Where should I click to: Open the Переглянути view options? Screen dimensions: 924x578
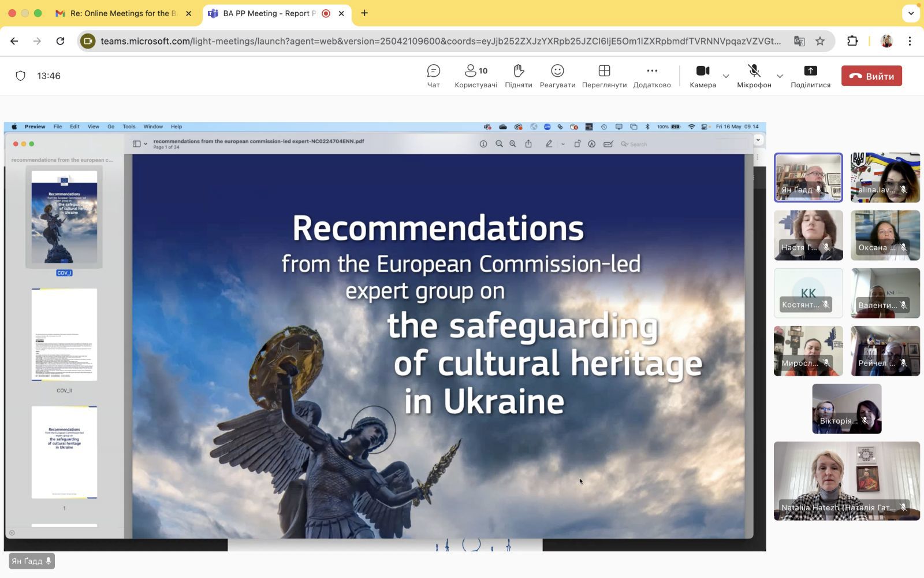pyautogui.click(x=604, y=76)
